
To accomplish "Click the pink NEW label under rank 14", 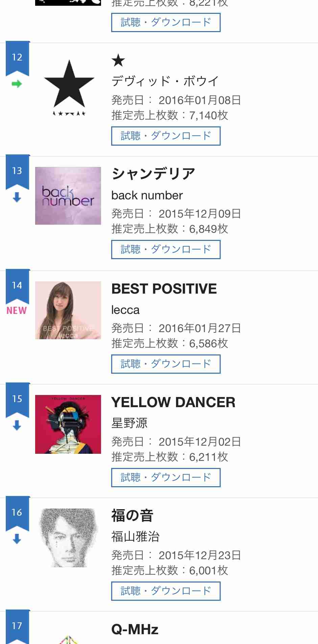I will pos(17,311).
